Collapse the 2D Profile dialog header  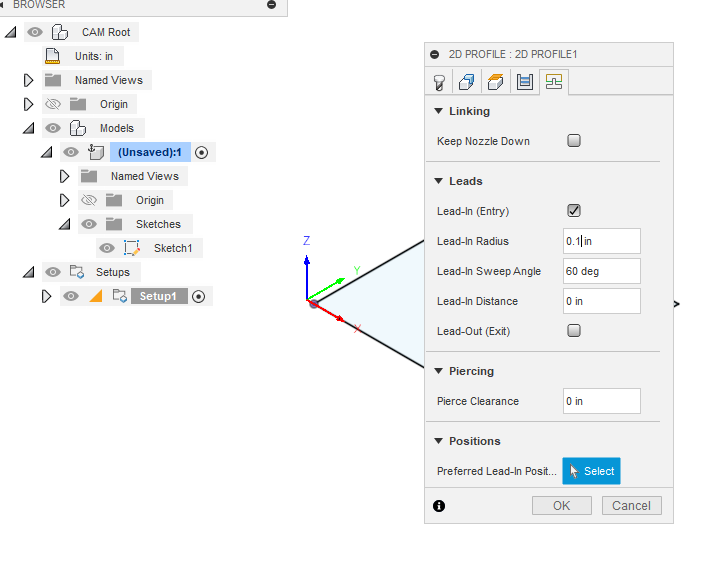pos(434,54)
